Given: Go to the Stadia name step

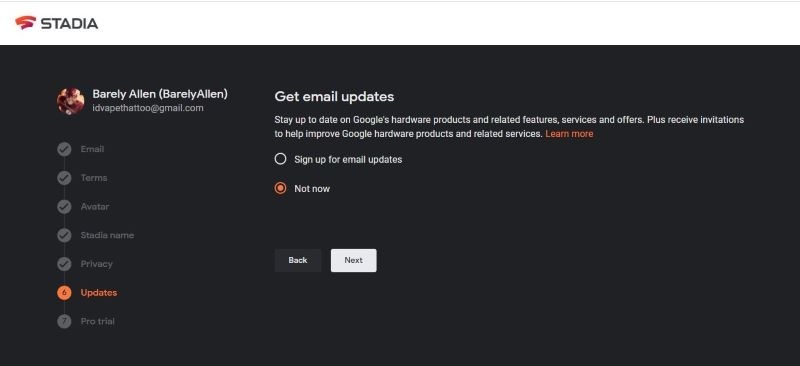Looking at the screenshot, I should 107,235.
